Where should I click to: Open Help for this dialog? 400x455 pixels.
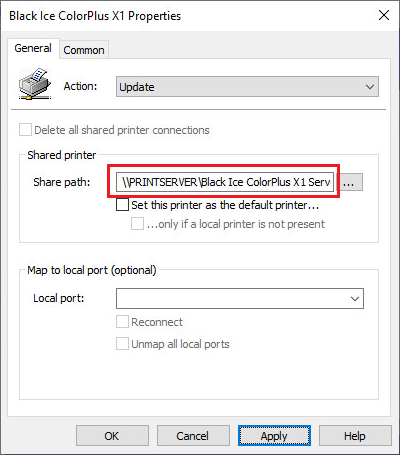coord(355,436)
